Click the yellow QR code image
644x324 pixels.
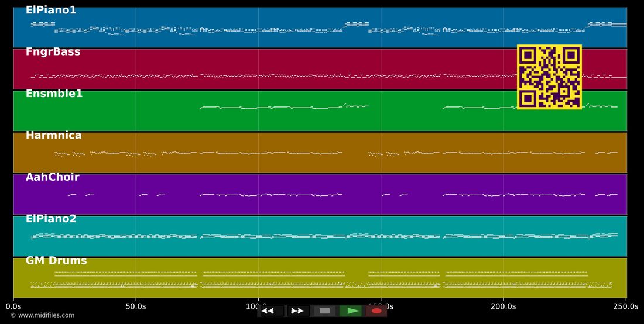pos(549,77)
